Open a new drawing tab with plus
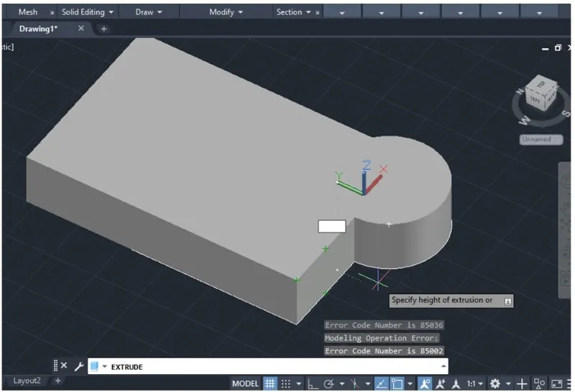The width and height of the screenshot is (575, 392). (103, 29)
